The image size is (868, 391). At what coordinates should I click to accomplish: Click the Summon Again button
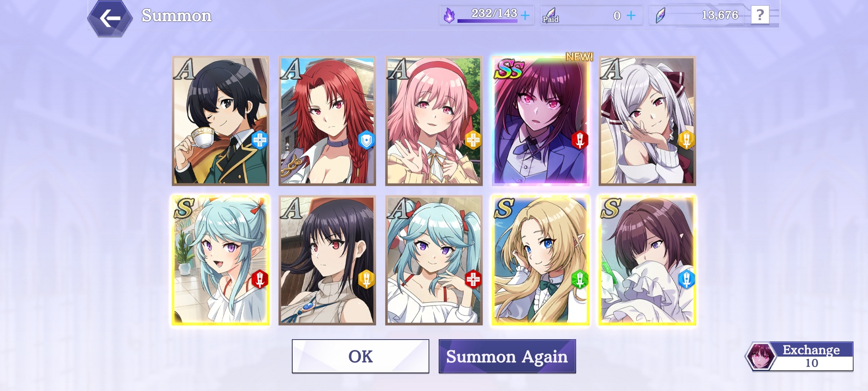(x=507, y=356)
